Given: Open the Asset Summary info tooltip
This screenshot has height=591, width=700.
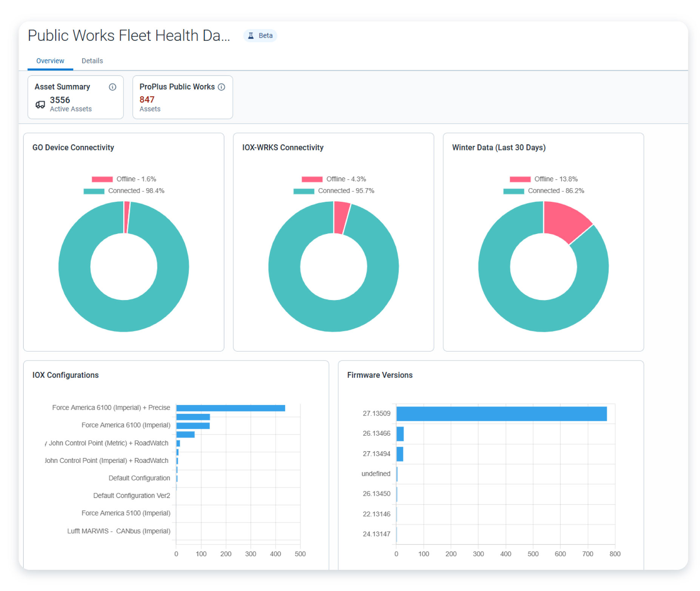Looking at the screenshot, I should pyautogui.click(x=112, y=87).
